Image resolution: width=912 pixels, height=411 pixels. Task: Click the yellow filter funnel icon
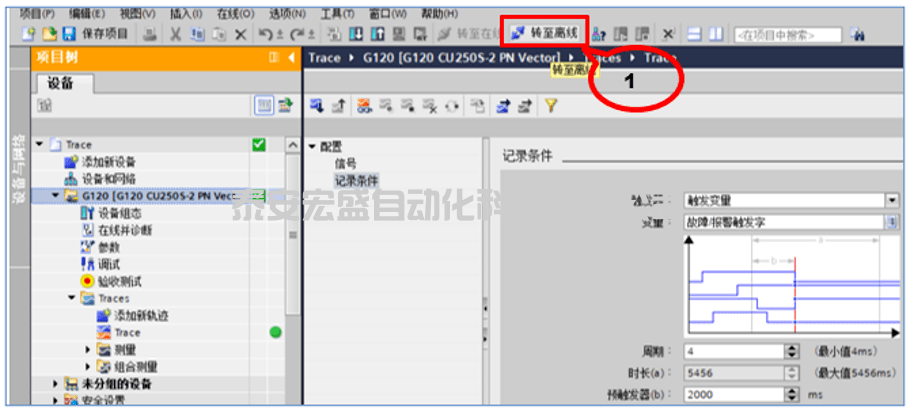[550, 104]
